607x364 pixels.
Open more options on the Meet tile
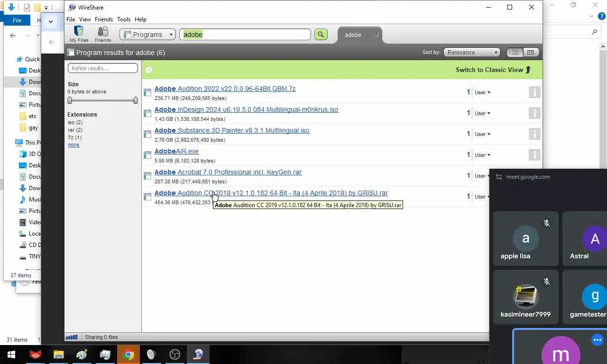(597, 340)
